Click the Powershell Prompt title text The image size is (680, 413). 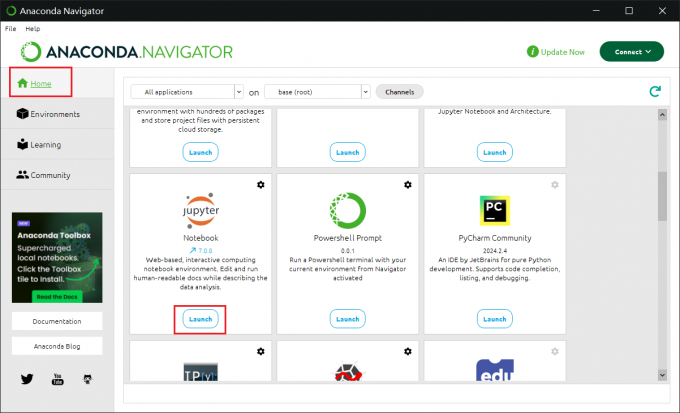pos(348,238)
